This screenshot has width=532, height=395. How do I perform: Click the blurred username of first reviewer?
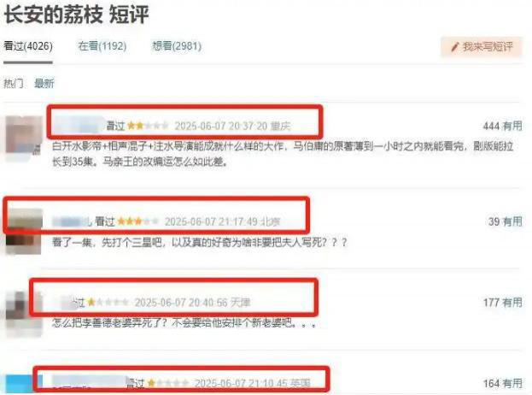[78, 125]
